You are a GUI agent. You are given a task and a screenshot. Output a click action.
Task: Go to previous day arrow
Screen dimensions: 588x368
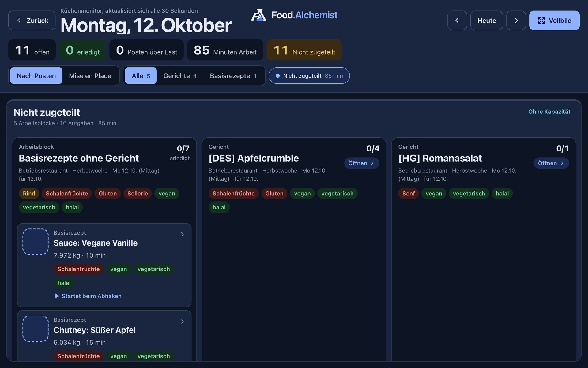[x=457, y=21]
